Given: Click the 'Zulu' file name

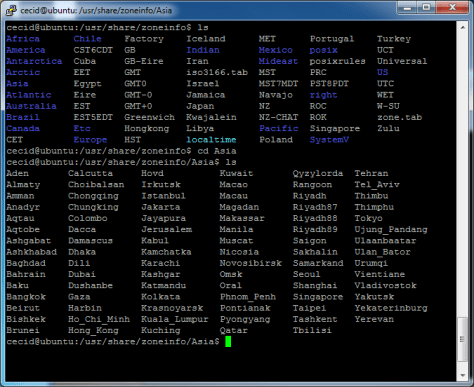Looking at the screenshot, I should click(388, 128).
